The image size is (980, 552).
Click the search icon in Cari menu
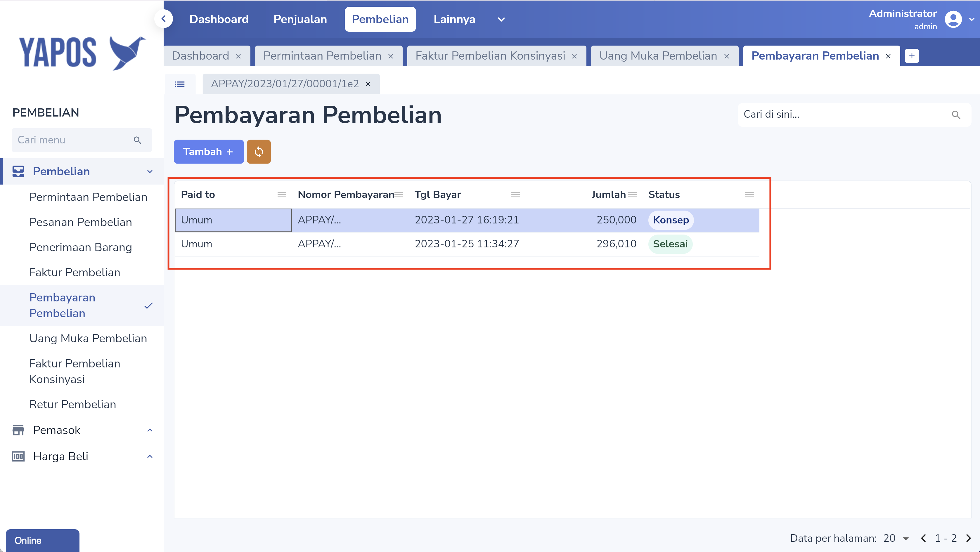pos(137,140)
